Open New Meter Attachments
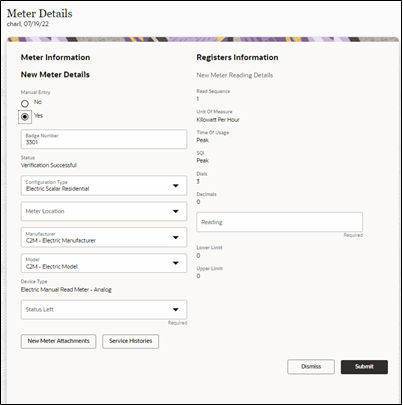Viewport: 403px width, 405px height. click(58, 341)
